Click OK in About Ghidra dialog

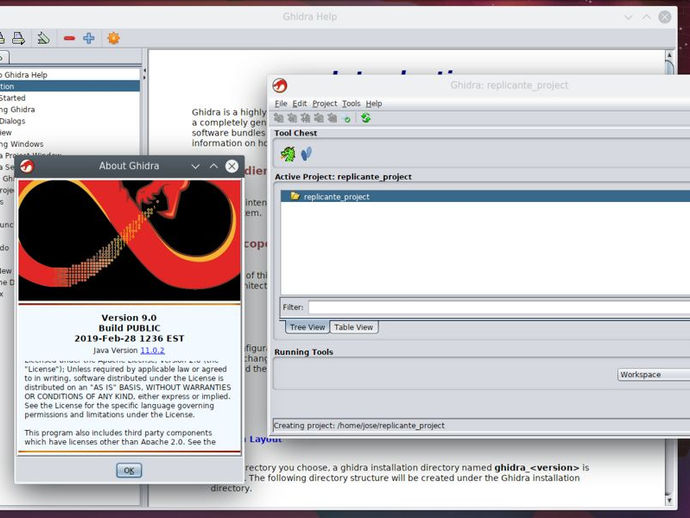coord(129,470)
